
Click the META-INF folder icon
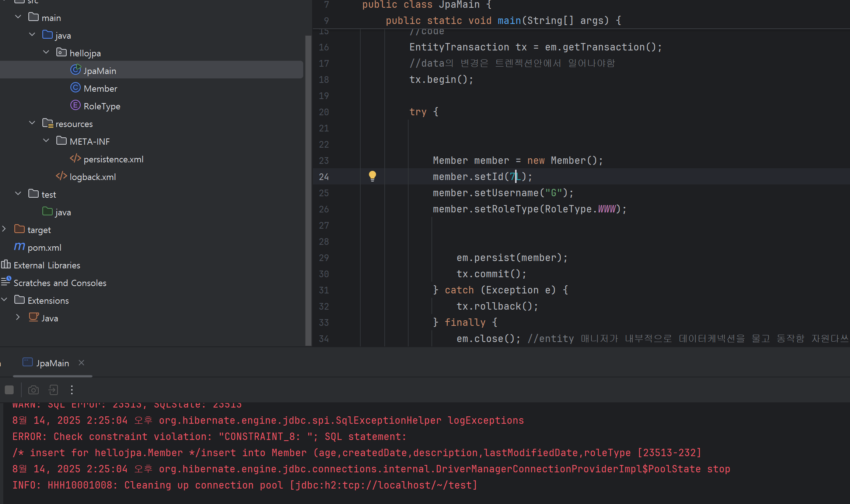pos(62,141)
